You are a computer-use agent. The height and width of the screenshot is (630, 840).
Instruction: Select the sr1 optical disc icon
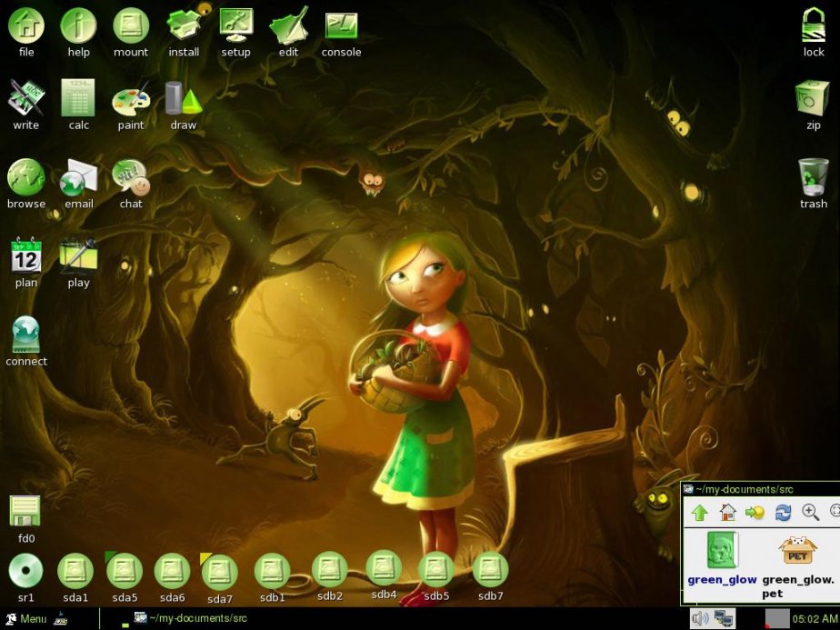[x=25, y=571]
